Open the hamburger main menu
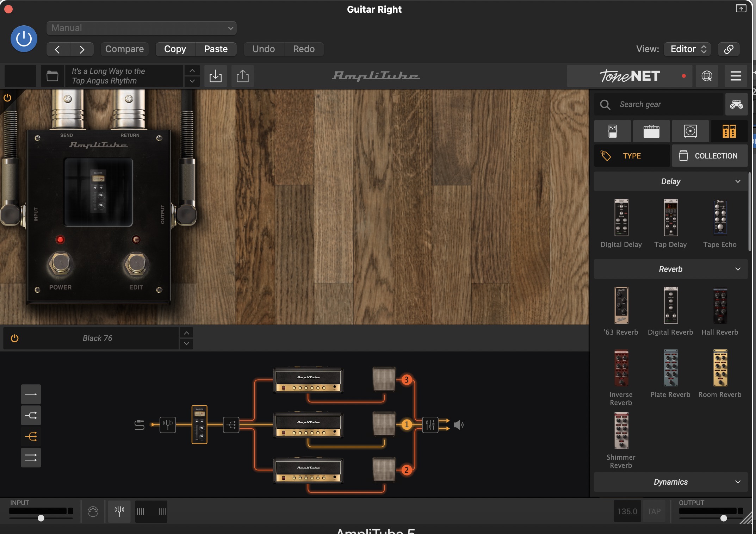The width and height of the screenshot is (756, 534). [x=736, y=76]
